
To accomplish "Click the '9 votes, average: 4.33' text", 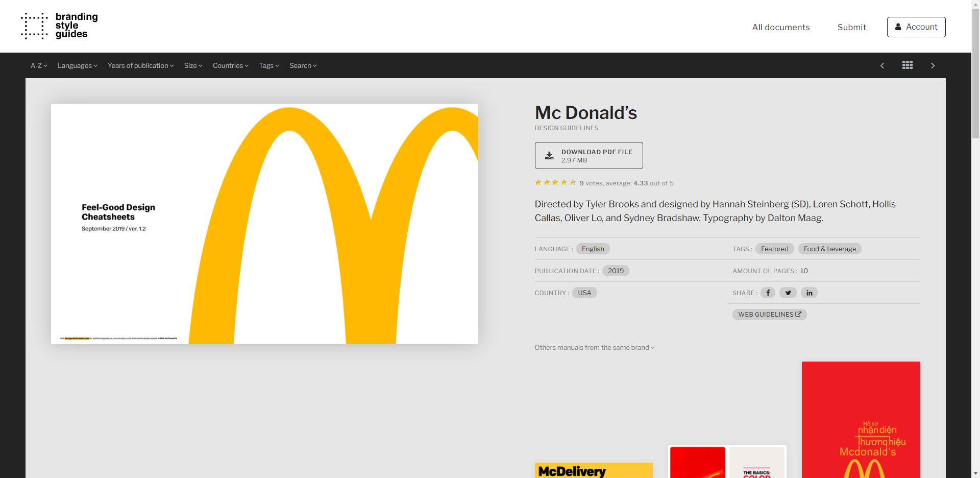I will pyautogui.click(x=614, y=183).
